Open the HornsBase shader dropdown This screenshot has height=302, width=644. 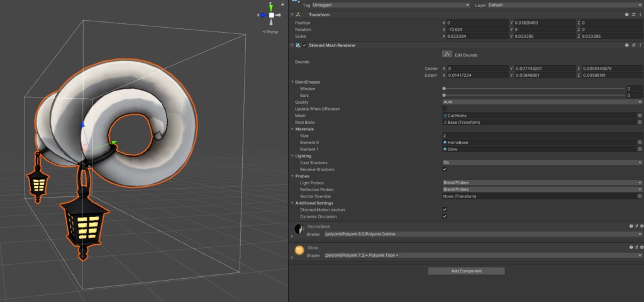coord(483,234)
